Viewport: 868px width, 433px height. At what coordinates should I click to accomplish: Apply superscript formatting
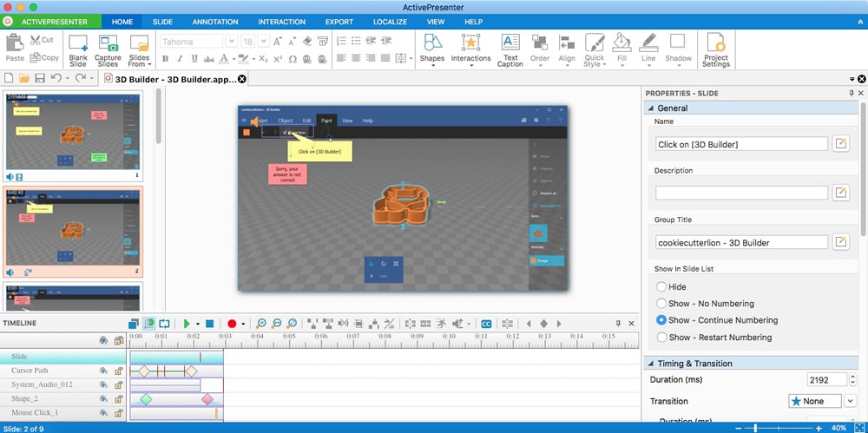tap(278, 59)
